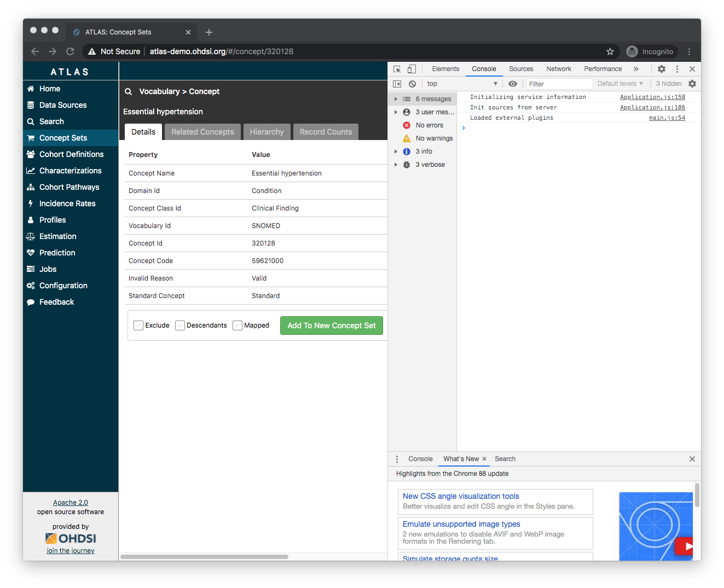The image size is (724, 588).
Task: Click the Search magnifier icon in sidebar
Action: [31, 121]
